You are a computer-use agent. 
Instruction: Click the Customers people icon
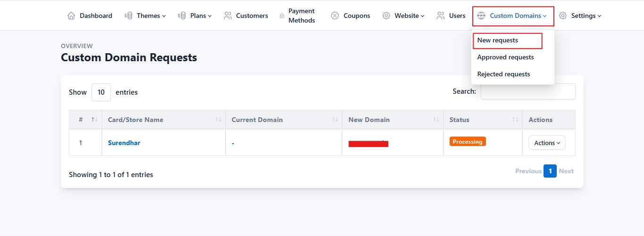coord(228,16)
